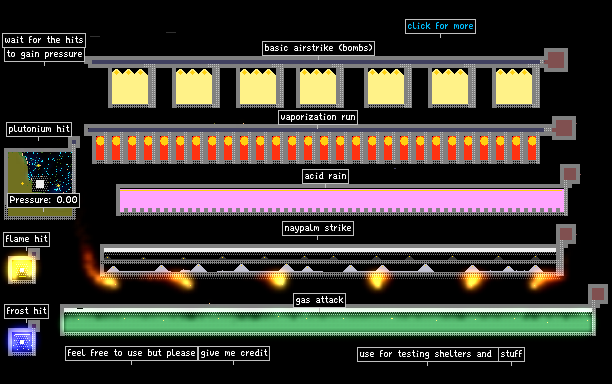Image resolution: width=612 pixels, height=384 pixels.
Task: Open the 'click for more' sign
Action: pos(440,26)
